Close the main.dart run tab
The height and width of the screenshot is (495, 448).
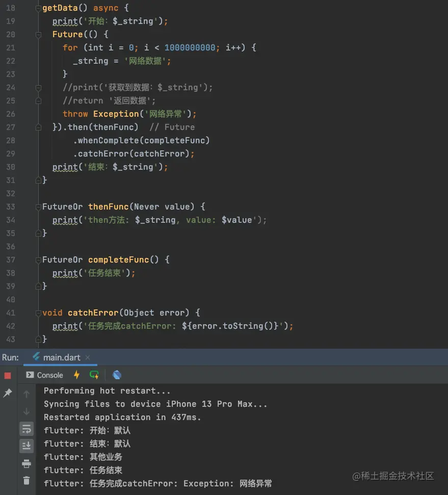[x=87, y=358]
